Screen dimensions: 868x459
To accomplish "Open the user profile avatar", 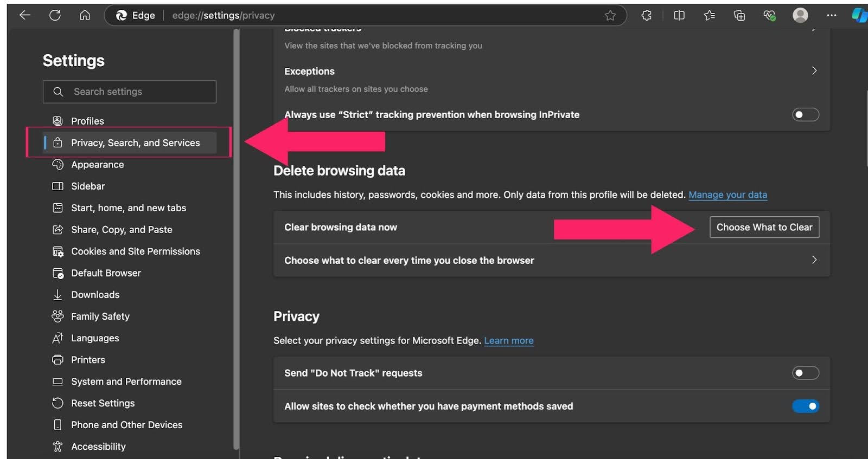I will [800, 15].
